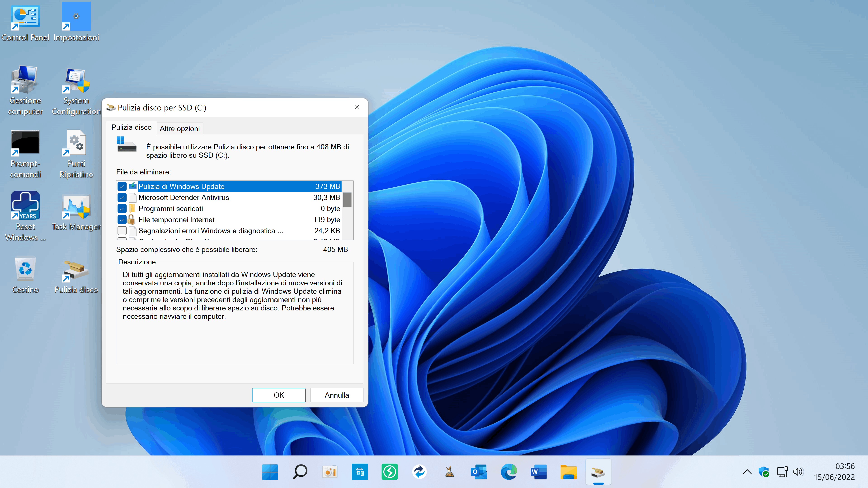Open Outlook from the taskbar
This screenshot has height=488, width=868.
(x=479, y=472)
